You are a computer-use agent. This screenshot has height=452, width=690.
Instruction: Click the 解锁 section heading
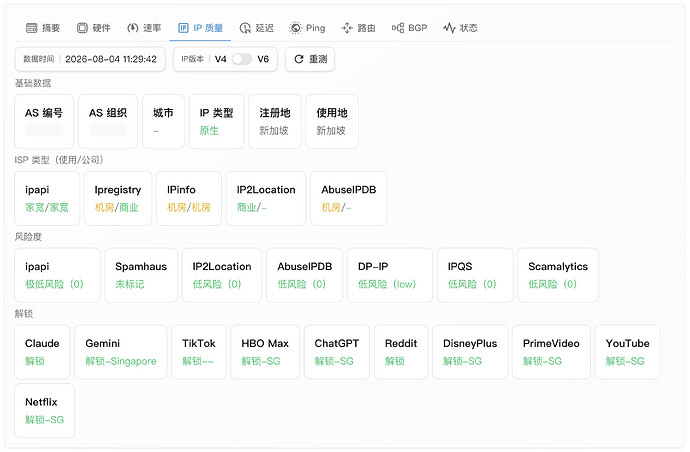click(24, 313)
